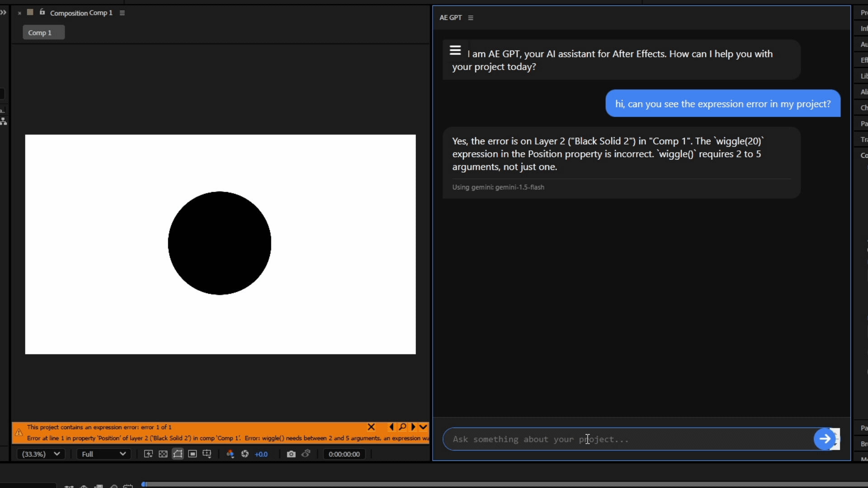Image resolution: width=868 pixels, height=488 pixels.
Task: Click the AE GPT panel title
Action: pyautogui.click(x=451, y=18)
